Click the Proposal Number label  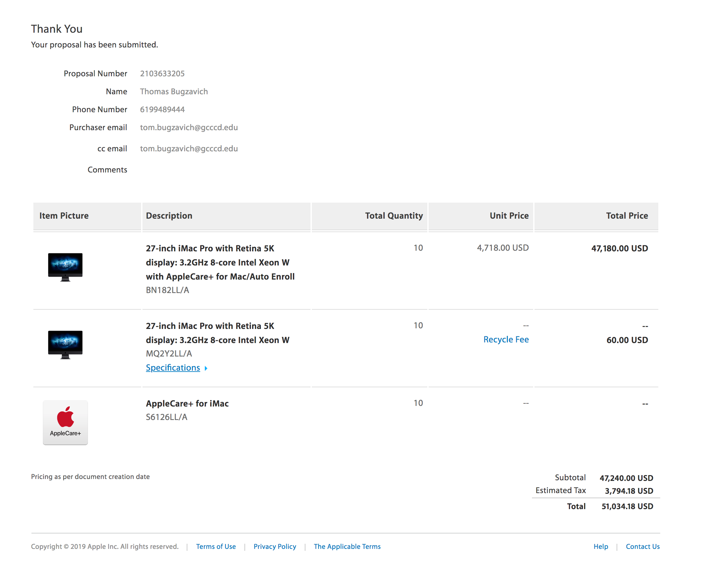coord(96,73)
